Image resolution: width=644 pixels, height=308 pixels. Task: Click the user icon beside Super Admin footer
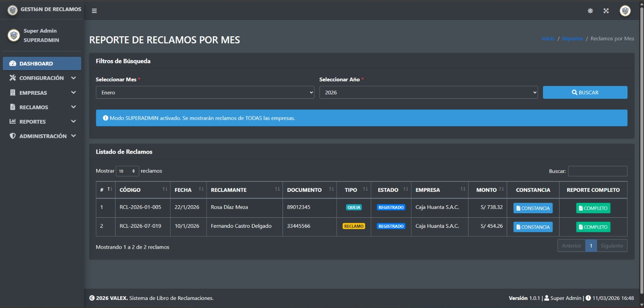click(x=547, y=298)
